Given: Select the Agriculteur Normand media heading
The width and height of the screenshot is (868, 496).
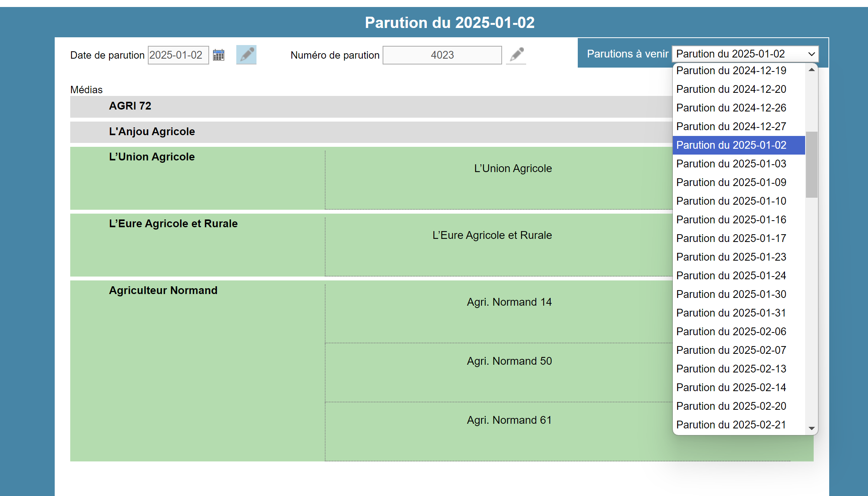Looking at the screenshot, I should point(163,291).
